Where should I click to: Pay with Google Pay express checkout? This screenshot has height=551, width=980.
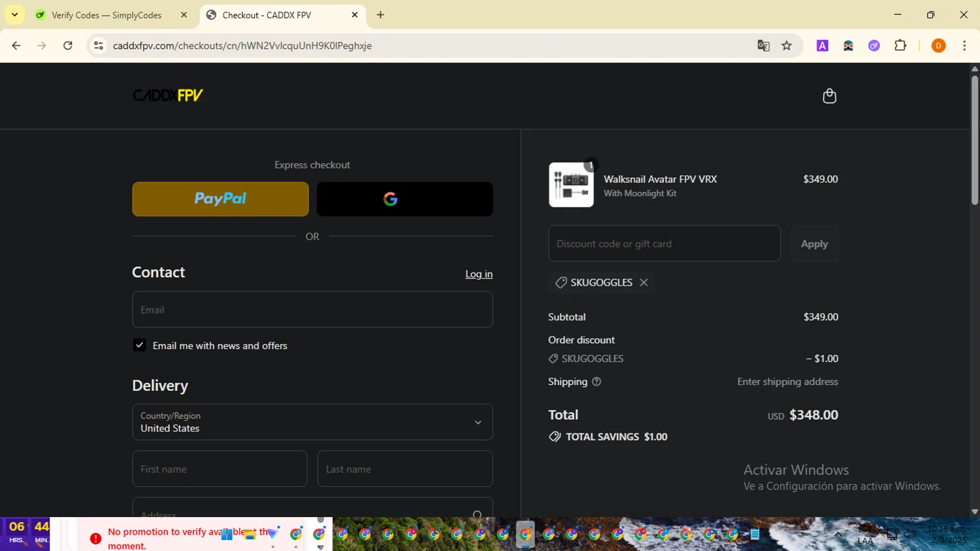(404, 199)
